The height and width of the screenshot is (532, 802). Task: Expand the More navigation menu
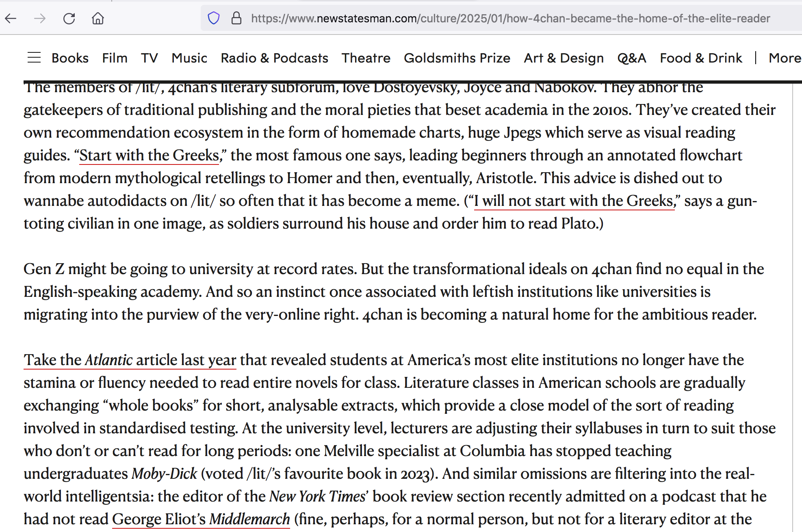784,58
